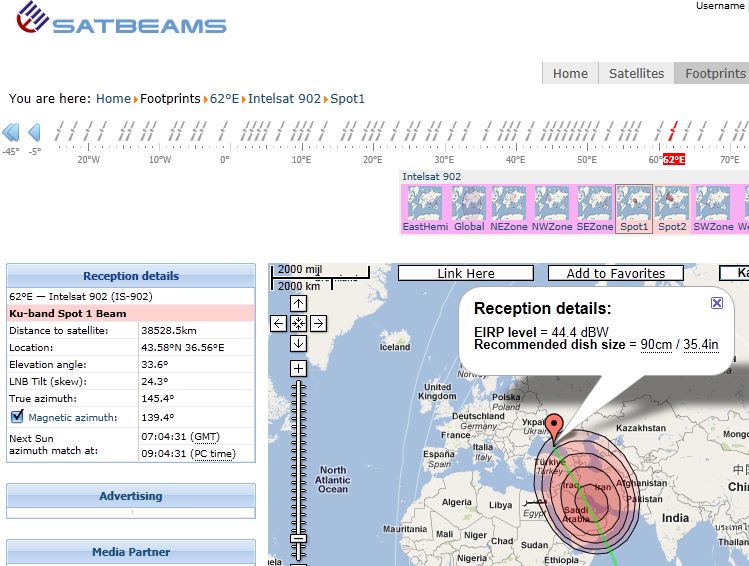The image size is (749, 566).
Task: Click the Intelsat 902 label above thumbnails
Action: coord(431,177)
